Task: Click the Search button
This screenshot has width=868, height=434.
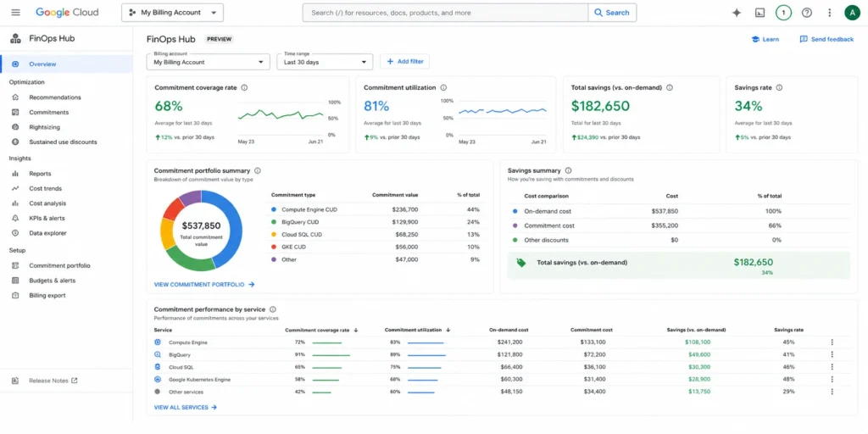Action: tap(612, 13)
